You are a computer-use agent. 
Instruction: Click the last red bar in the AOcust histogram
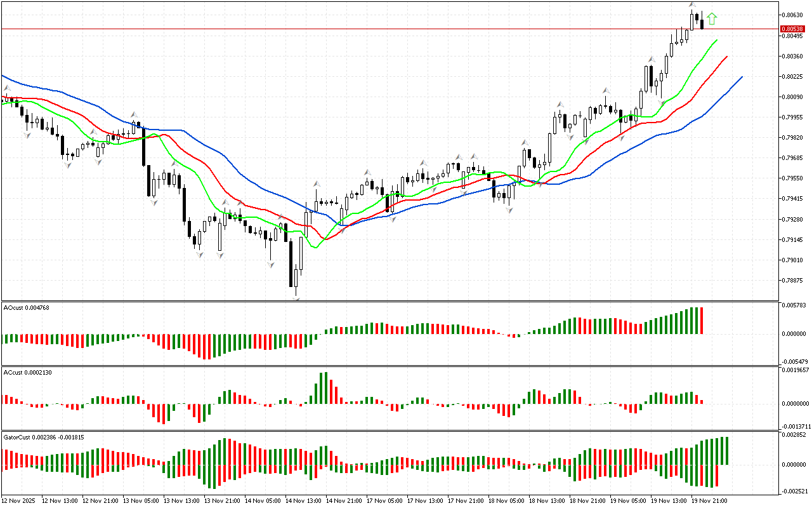coord(702,321)
